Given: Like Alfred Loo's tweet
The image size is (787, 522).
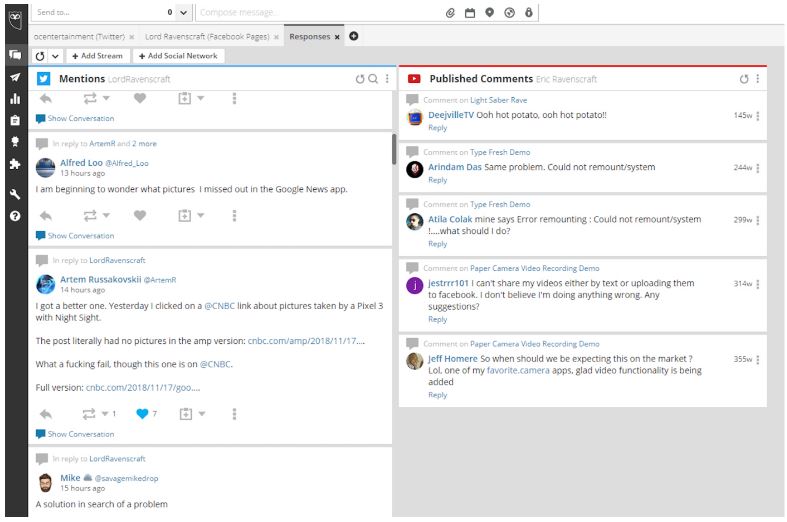Looking at the screenshot, I should (140, 215).
